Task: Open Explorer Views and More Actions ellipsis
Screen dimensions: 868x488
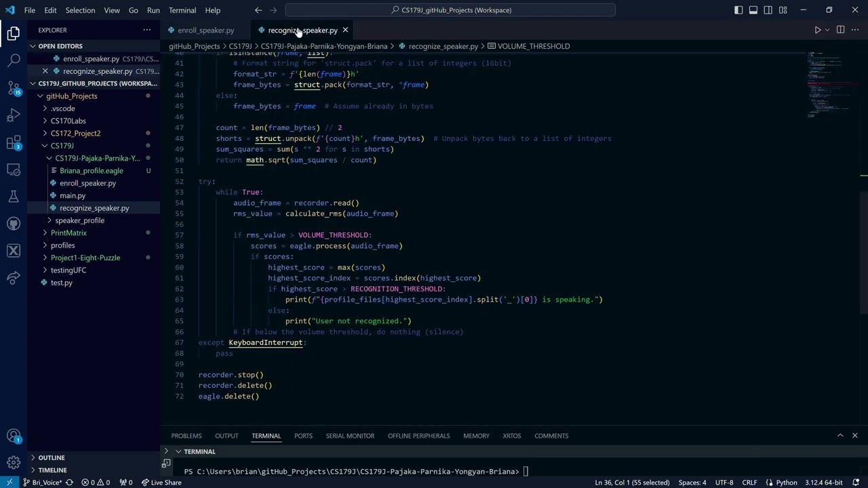Action: [146, 30]
